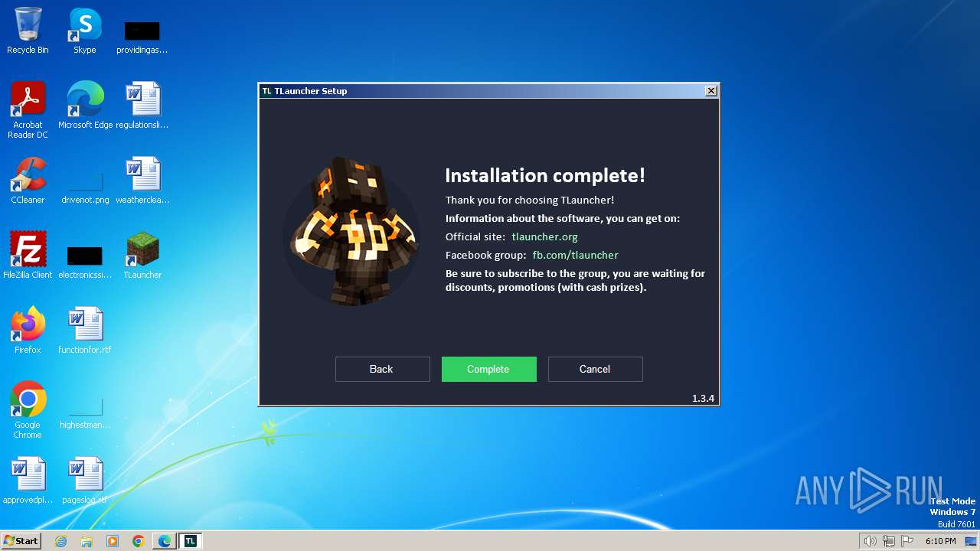Click Cancel in the TLauncher Setup

click(596, 369)
